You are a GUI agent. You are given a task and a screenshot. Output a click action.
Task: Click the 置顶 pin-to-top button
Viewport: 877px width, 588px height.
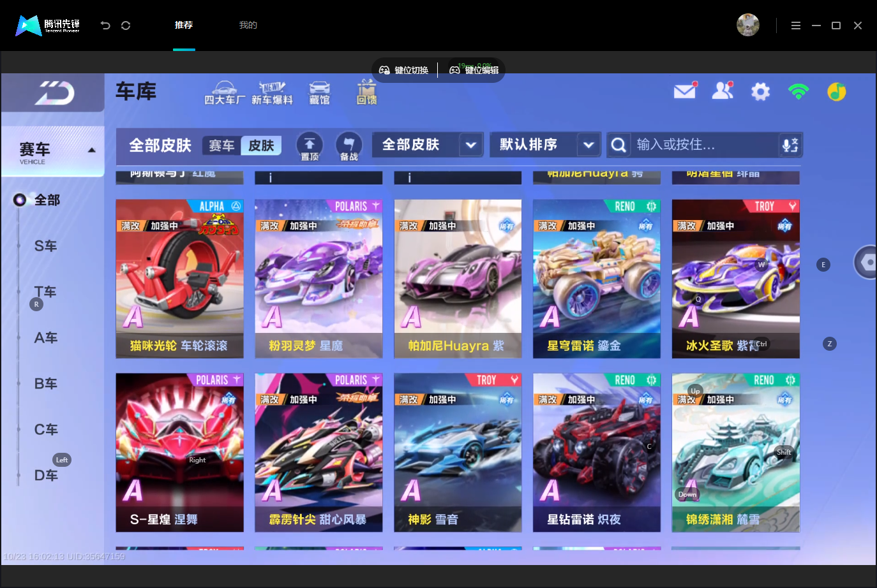310,146
